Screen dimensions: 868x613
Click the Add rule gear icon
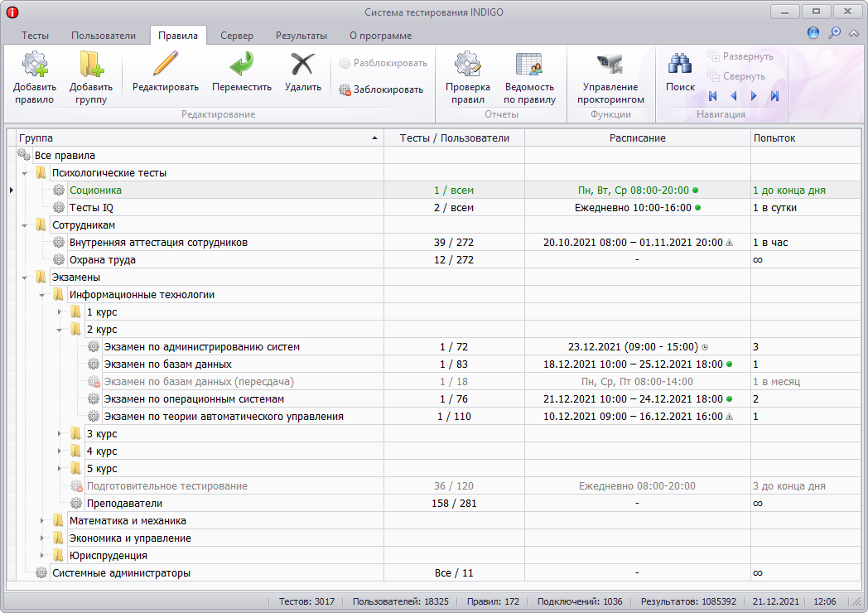point(34,65)
